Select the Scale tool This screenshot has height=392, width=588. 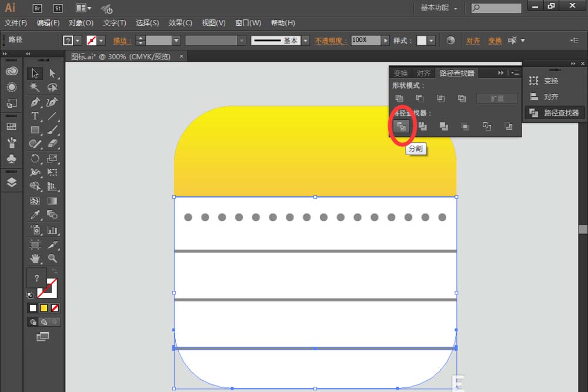(x=52, y=159)
